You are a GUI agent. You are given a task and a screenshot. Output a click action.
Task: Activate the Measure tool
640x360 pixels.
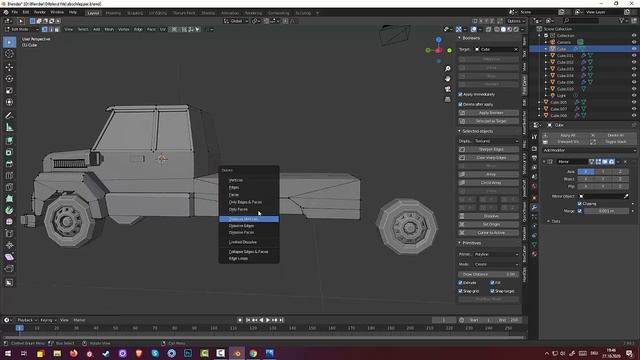9,127
